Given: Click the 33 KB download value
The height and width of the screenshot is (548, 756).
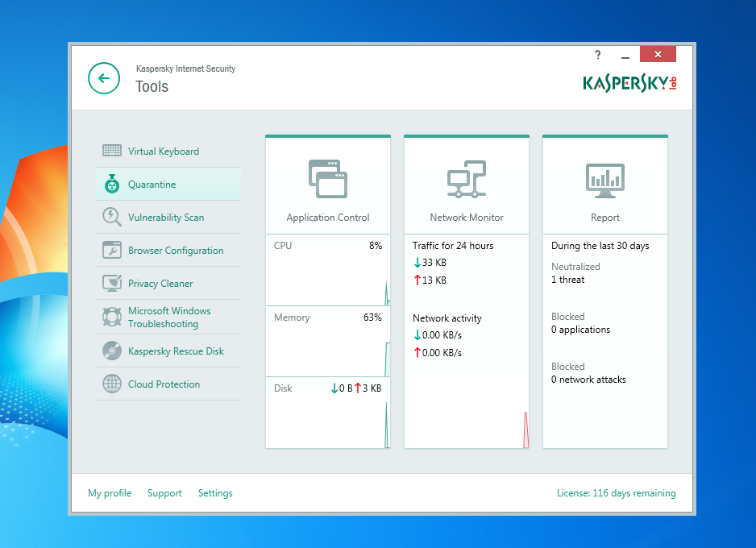Looking at the screenshot, I should point(430,263).
